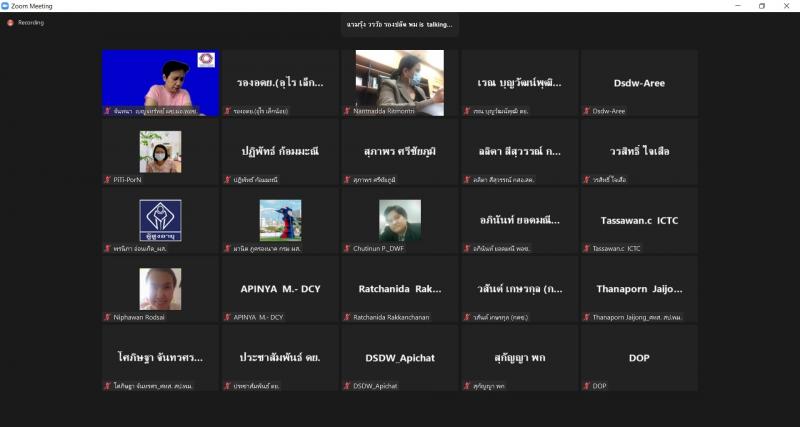Viewport: 800px width, 427px height.
Task: Click muted mic icon beside โศภิษฐา จันทรศร label
Action: [x=107, y=386]
